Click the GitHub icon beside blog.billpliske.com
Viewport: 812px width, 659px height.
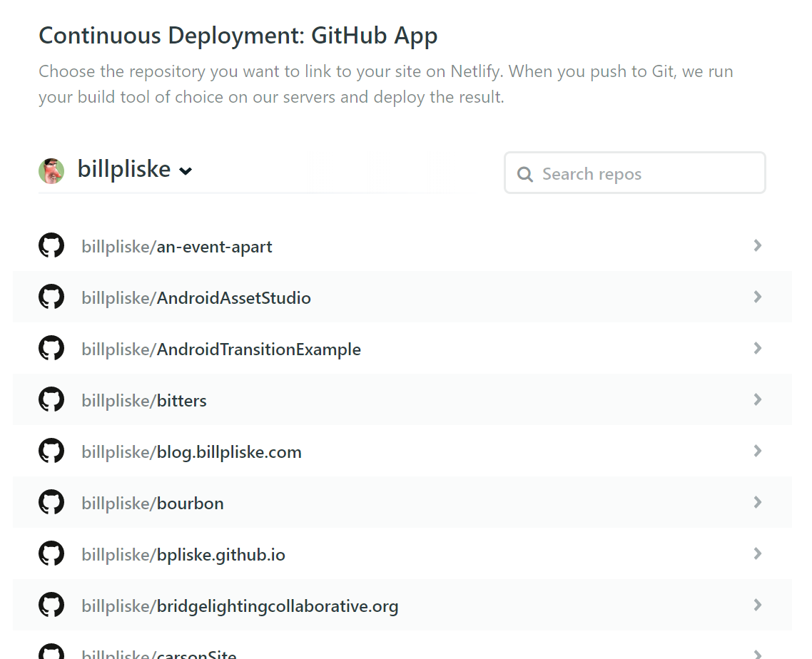(51, 450)
